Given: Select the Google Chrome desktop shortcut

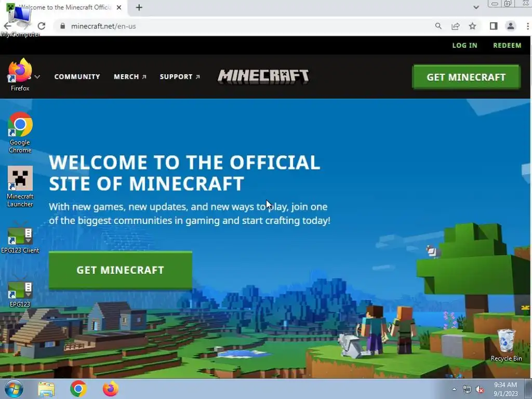Looking at the screenshot, I should pos(20,132).
